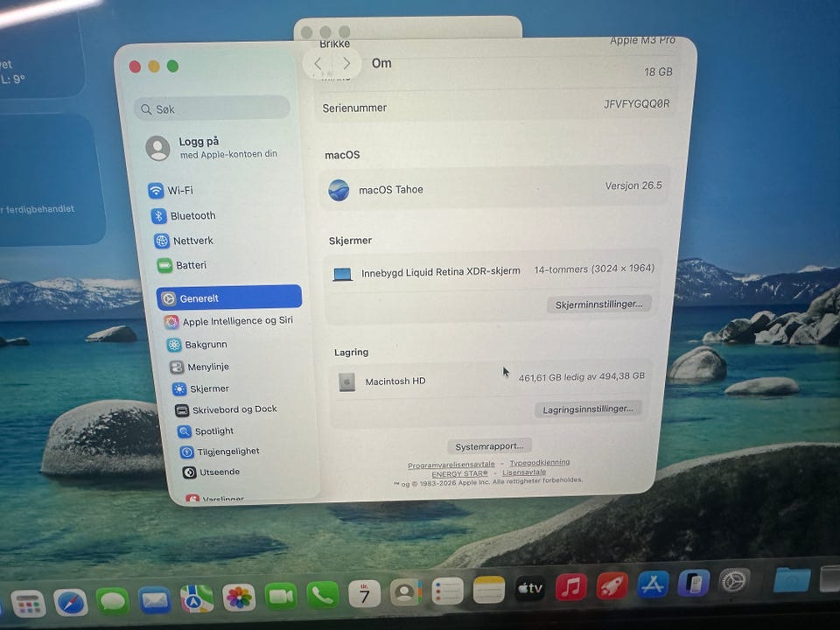840x630 pixels.
Task: Open the Phone app in Dock
Action: pos(323,595)
